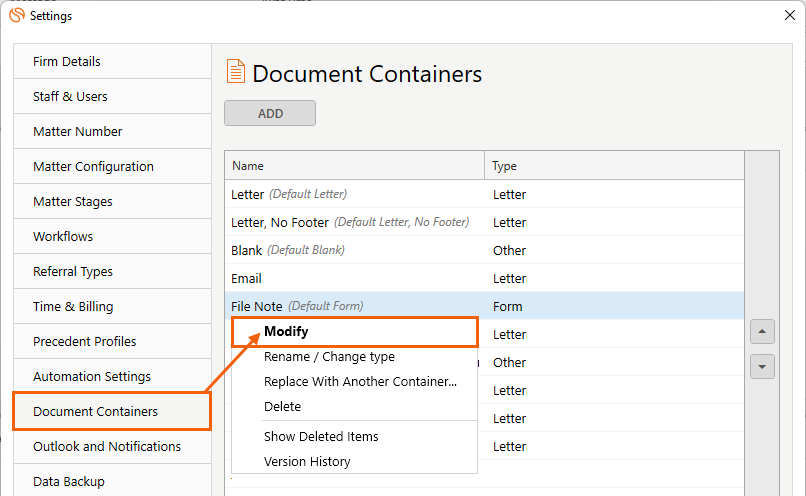Viewport: 806px width, 496px height.
Task: Open Matter Configuration section
Action: [x=93, y=167]
